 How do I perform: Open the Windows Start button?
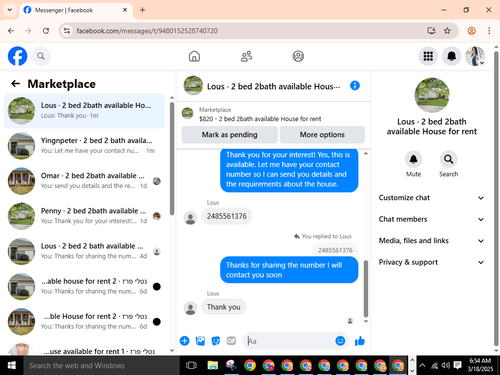[11, 365]
